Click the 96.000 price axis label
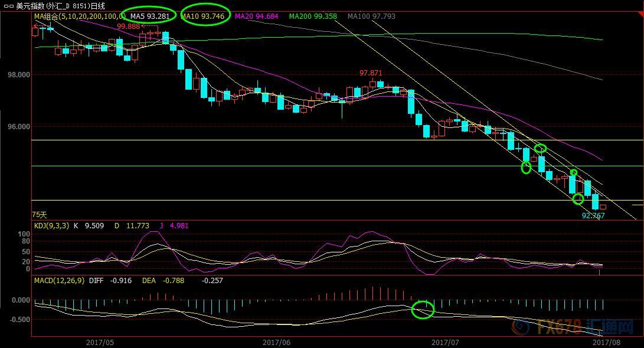This screenshot has width=644, height=348. click(19, 127)
